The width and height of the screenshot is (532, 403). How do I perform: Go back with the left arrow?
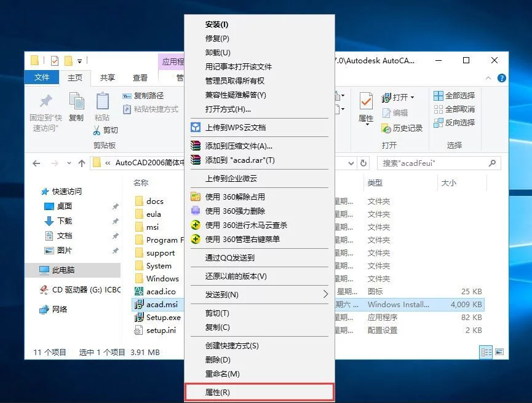pos(36,163)
